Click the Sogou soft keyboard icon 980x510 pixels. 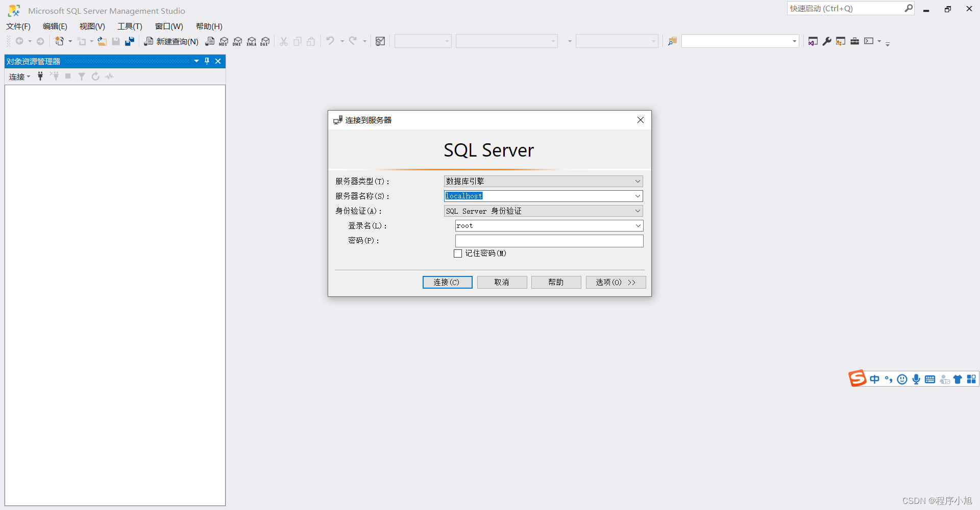click(x=930, y=379)
